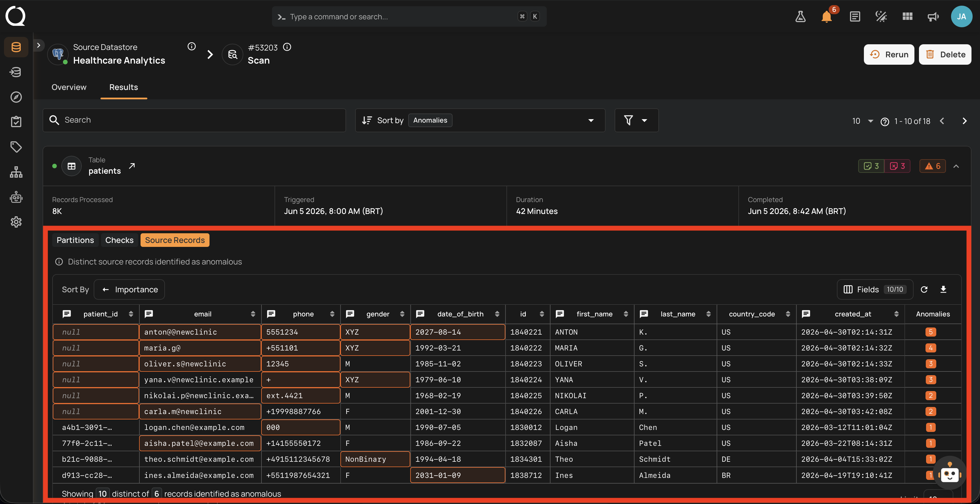Toggle the passed checks badge showing 3
Viewport: 980px width, 504px height.
click(871, 166)
